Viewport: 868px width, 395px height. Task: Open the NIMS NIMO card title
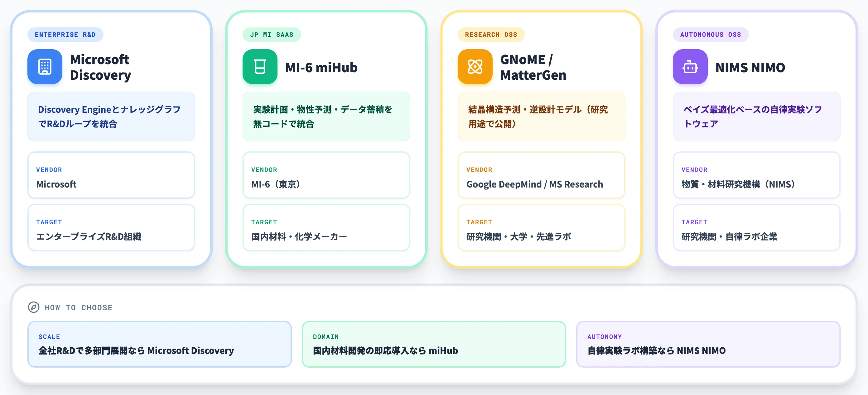750,67
